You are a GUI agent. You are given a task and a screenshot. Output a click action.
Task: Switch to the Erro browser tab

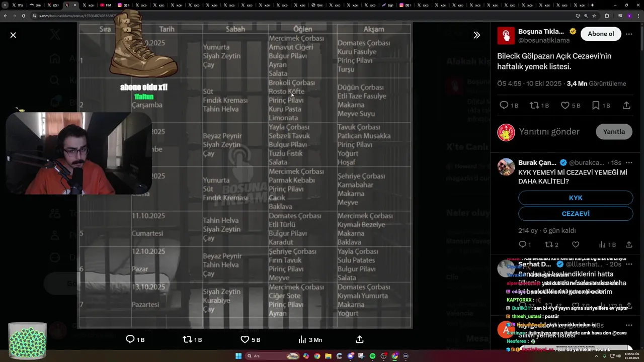click(x=317, y=5)
